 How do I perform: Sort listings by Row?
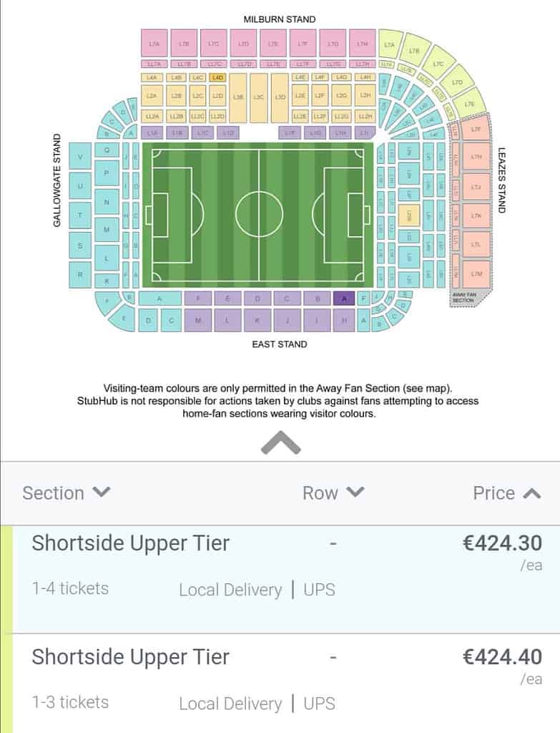333,493
